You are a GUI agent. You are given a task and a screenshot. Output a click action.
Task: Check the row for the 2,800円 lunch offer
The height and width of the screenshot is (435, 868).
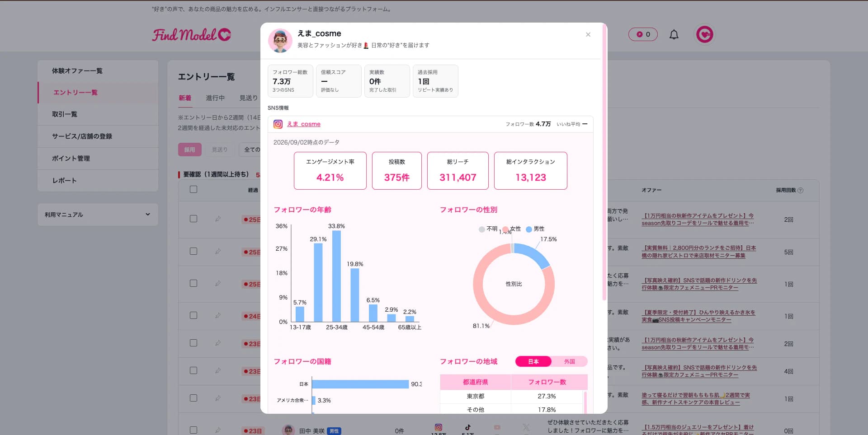(193, 251)
